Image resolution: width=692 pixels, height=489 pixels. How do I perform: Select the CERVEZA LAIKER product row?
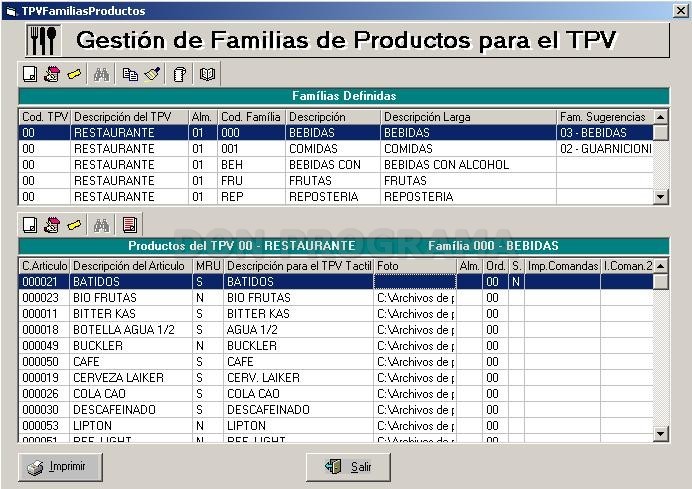point(335,378)
